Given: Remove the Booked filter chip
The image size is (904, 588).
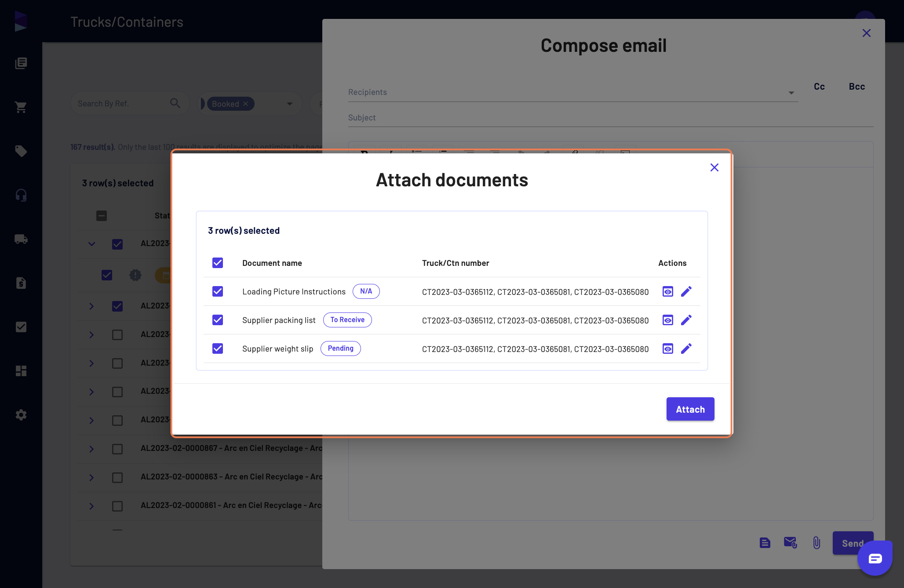Looking at the screenshot, I should point(246,104).
